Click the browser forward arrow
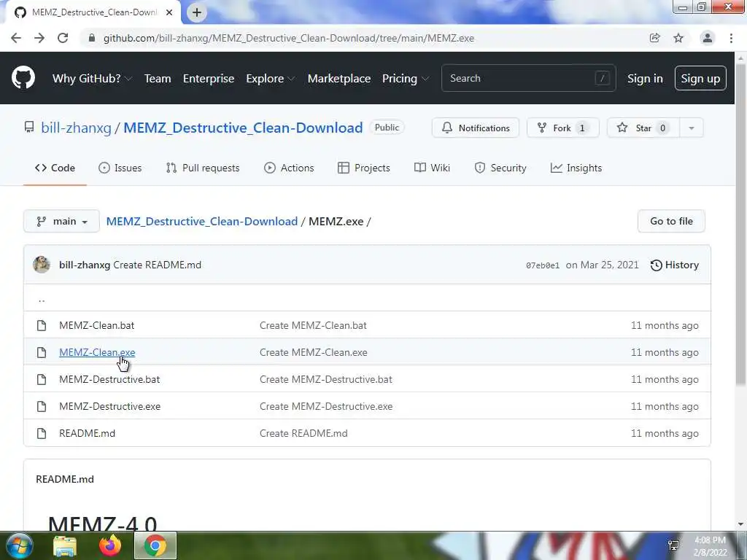Screen dimensions: 747x560 [x=39, y=38]
